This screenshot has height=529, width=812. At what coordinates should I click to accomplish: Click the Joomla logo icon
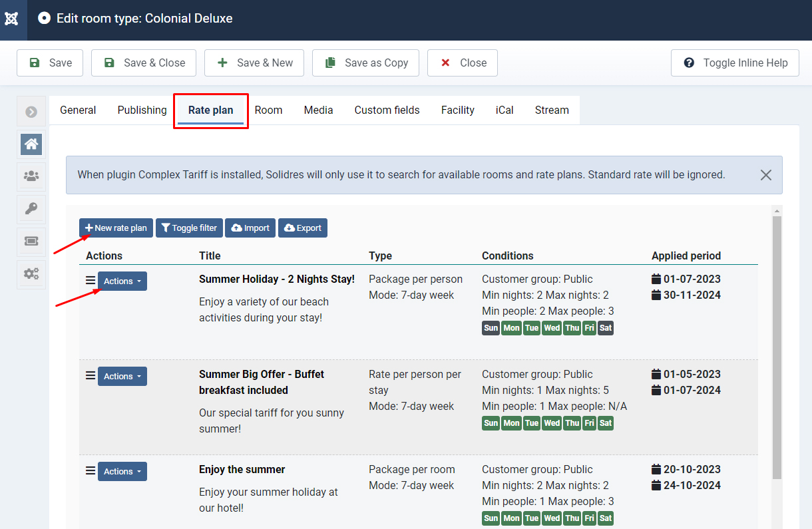pos(11,19)
